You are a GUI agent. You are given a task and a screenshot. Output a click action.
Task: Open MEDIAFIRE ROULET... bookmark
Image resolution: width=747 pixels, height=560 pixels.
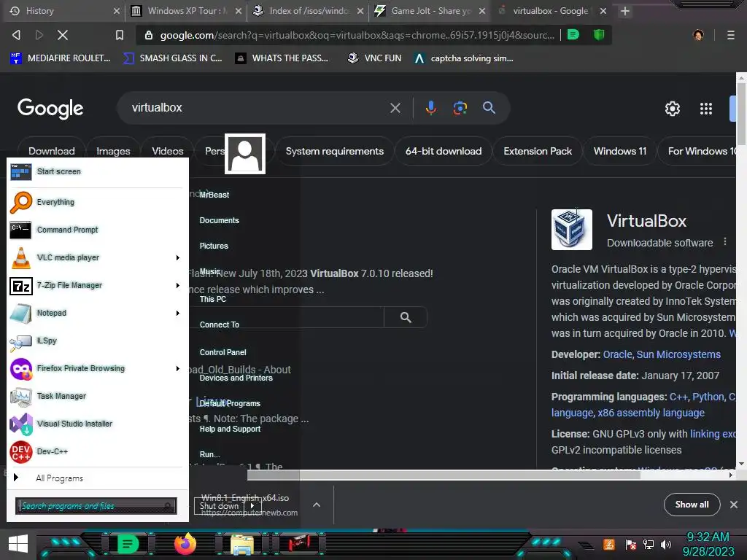[x=60, y=58]
